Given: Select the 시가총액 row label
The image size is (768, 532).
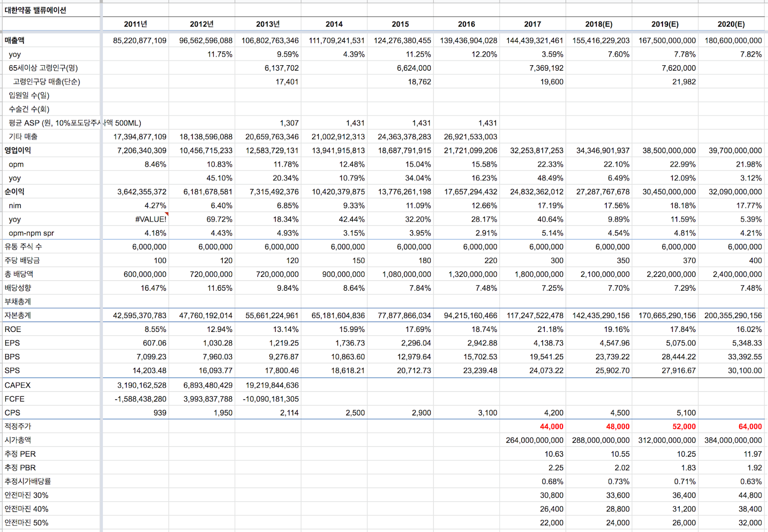Looking at the screenshot, I should (18, 440).
